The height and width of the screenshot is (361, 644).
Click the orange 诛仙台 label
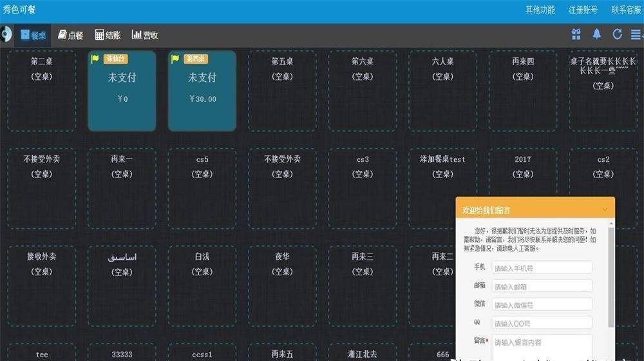click(115, 59)
